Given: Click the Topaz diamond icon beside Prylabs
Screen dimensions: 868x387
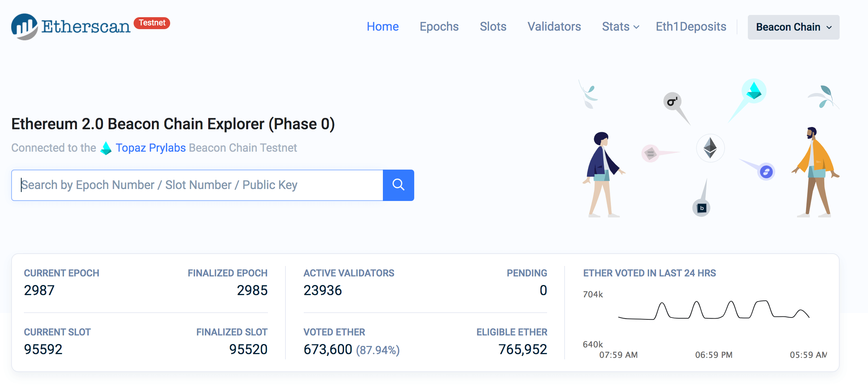Looking at the screenshot, I should pyautogui.click(x=106, y=148).
